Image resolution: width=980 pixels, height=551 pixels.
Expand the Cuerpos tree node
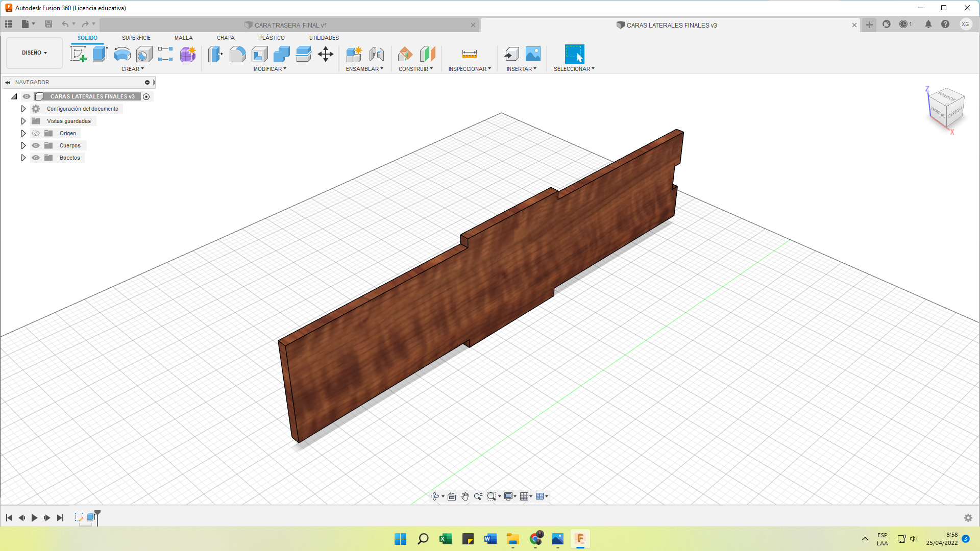point(23,145)
